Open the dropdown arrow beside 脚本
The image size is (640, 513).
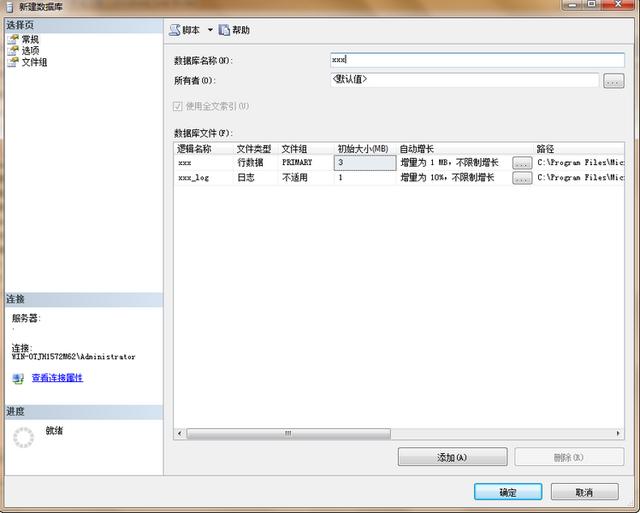click(210, 30)
